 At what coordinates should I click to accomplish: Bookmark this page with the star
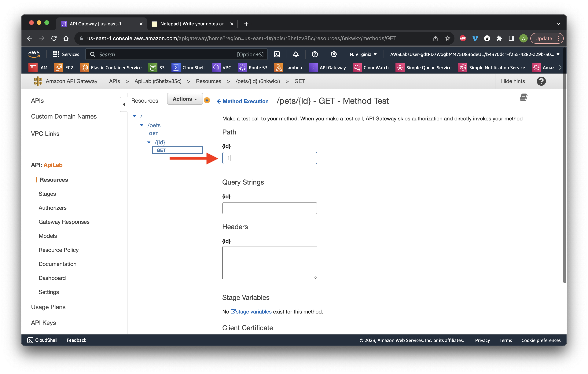(x=447, y=38)
